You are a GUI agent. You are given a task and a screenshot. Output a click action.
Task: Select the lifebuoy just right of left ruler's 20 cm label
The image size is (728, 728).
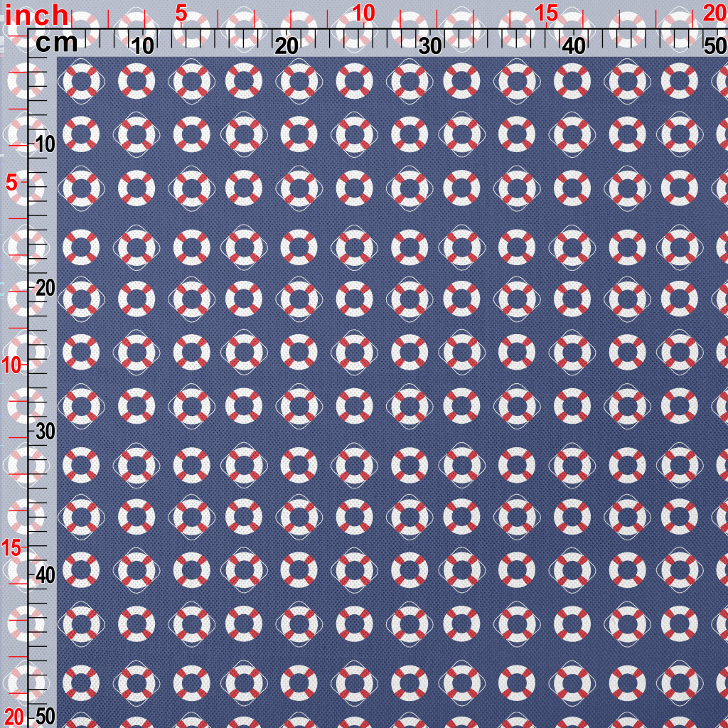tap(82, 299)
